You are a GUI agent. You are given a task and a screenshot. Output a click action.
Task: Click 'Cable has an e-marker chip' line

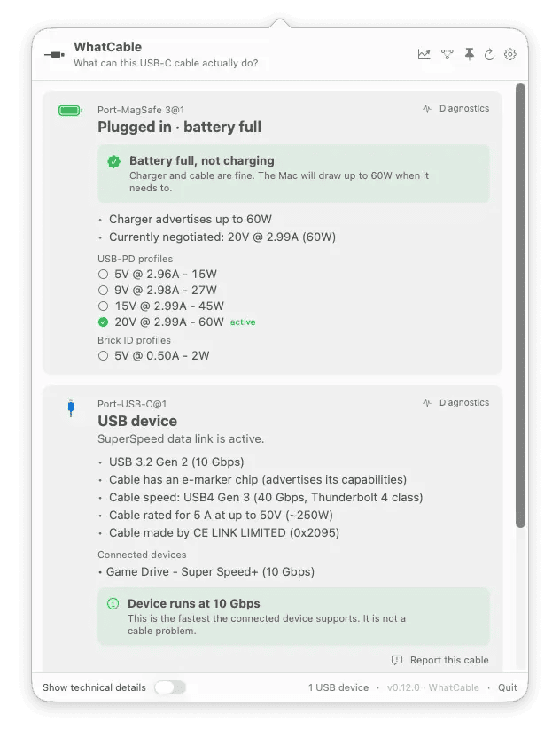click(258, 480)
